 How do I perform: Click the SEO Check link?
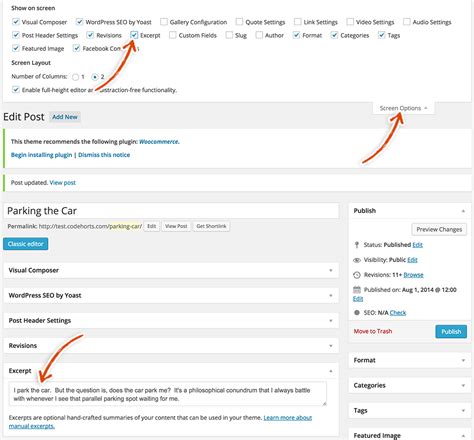click(x=398, y=313)
